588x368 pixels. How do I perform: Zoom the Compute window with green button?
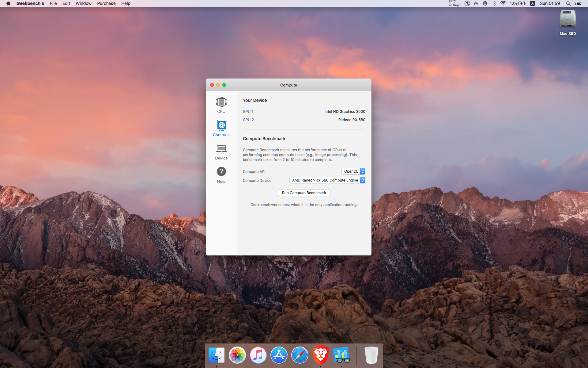pos(224,85)
